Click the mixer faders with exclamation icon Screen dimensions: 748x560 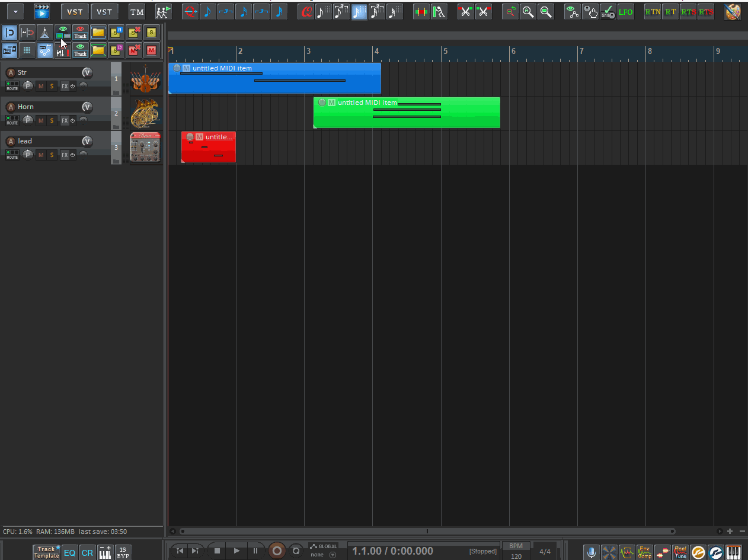click(x=63, y=50)
